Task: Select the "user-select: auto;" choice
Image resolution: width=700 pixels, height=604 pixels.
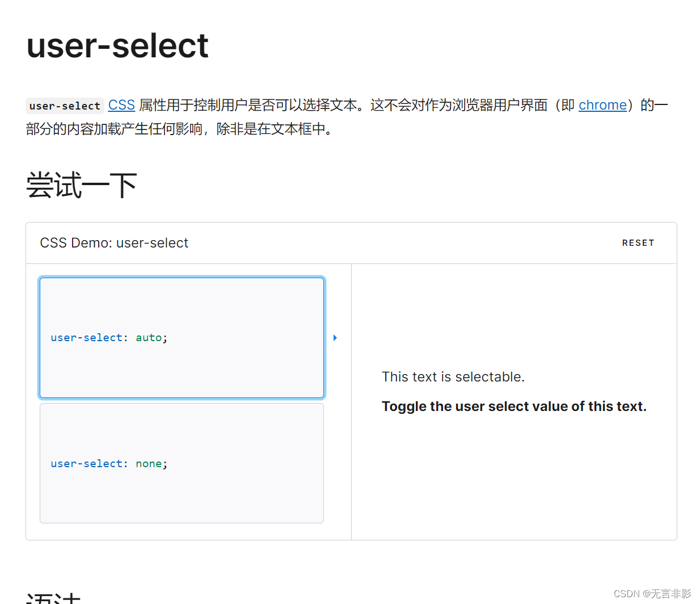Action: 182,337
